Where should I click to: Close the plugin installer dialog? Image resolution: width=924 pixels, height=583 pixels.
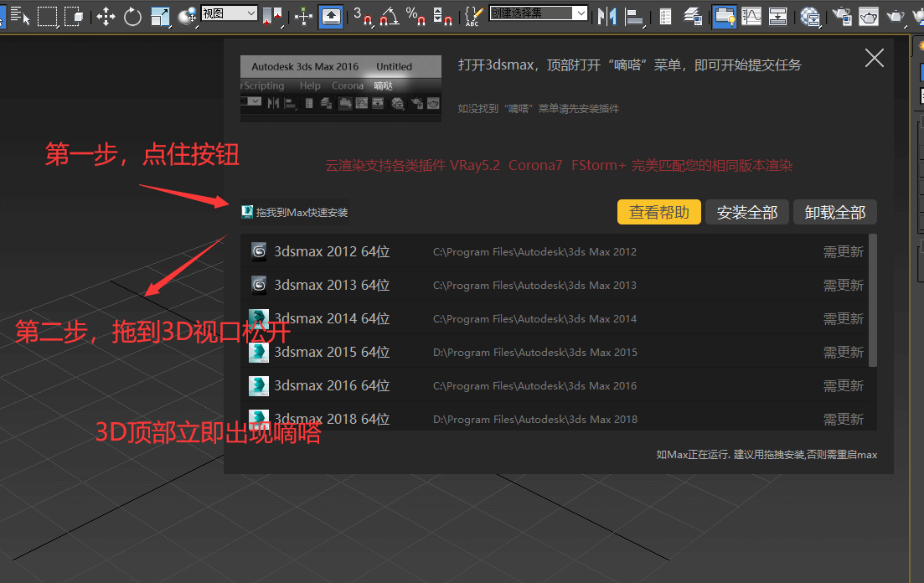point(874,58)
